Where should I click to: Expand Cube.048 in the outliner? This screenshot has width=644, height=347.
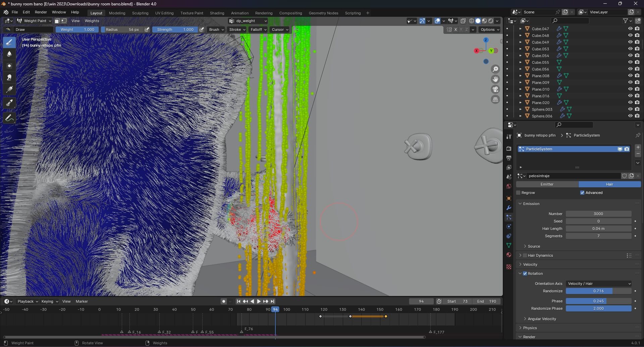pos(520,36)
